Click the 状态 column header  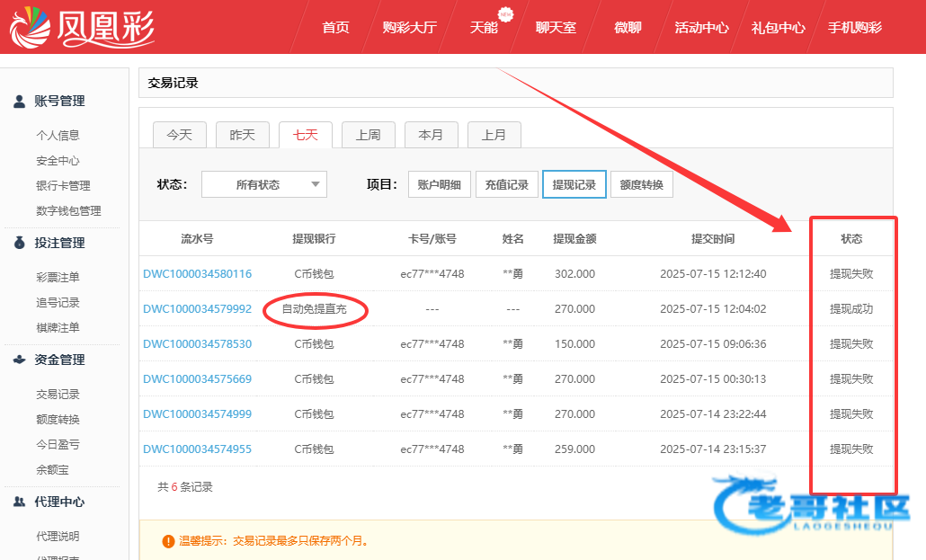point(850,239)
